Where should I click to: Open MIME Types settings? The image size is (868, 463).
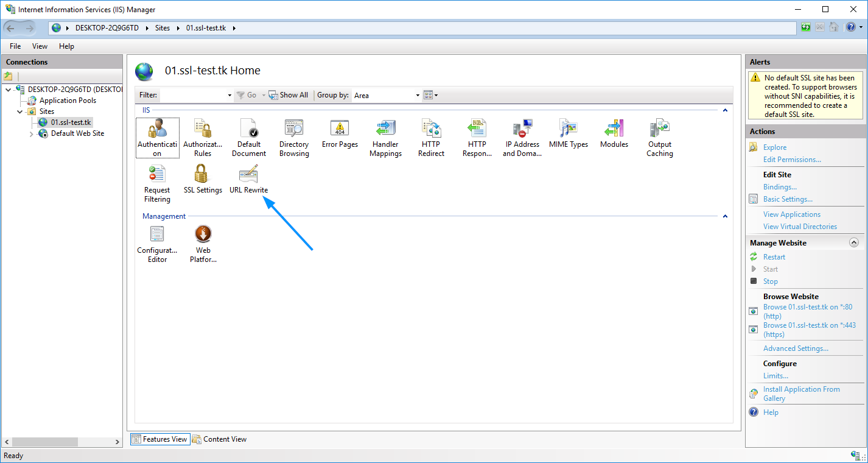pyautogui.click(x=568, y=134)
